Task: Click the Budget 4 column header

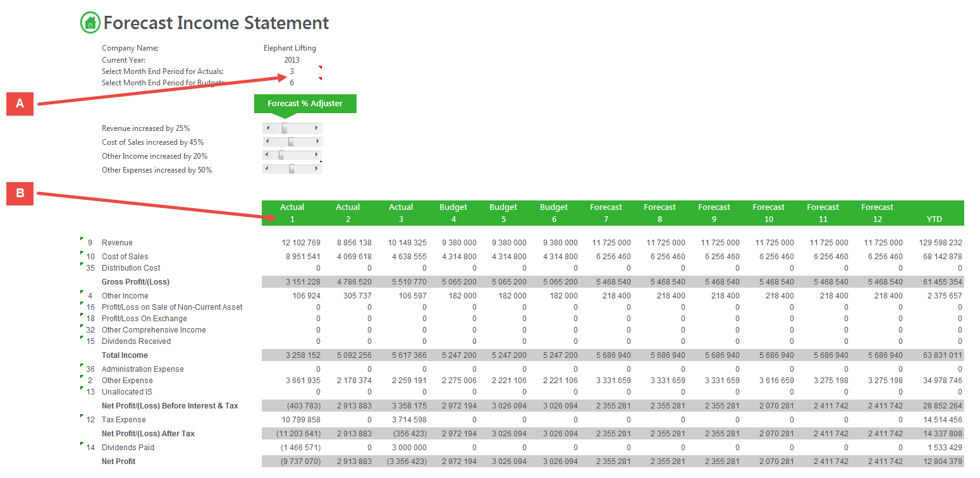Action: 453,213
